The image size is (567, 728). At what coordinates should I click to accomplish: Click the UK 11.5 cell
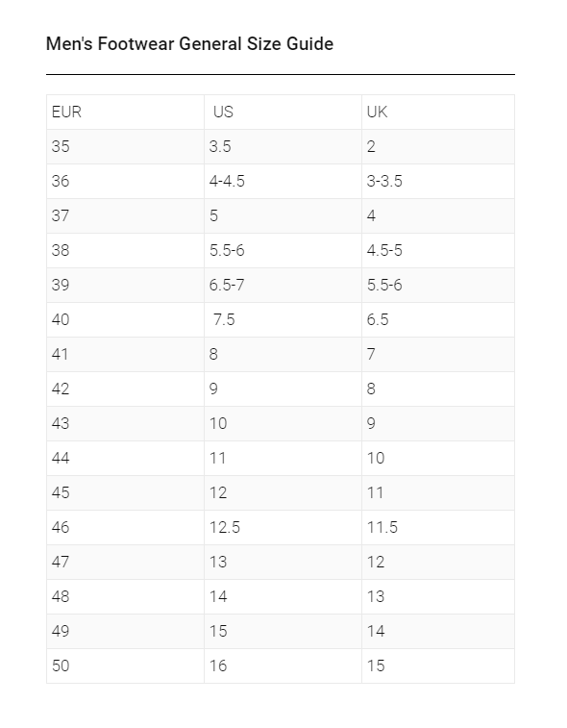[438, 527]
